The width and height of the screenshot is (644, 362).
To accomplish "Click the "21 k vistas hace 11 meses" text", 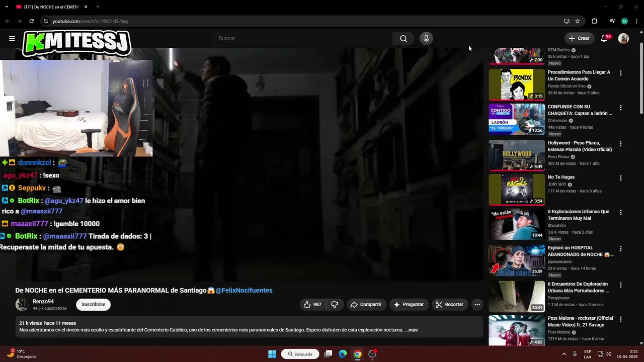I will coord(48,323).
